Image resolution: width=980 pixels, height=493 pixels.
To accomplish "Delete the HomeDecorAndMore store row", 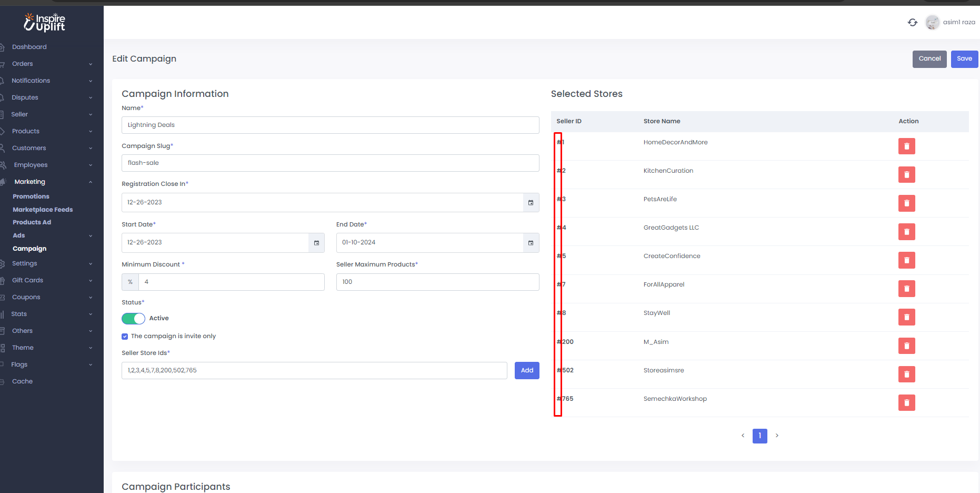I will tap(906, 146).
